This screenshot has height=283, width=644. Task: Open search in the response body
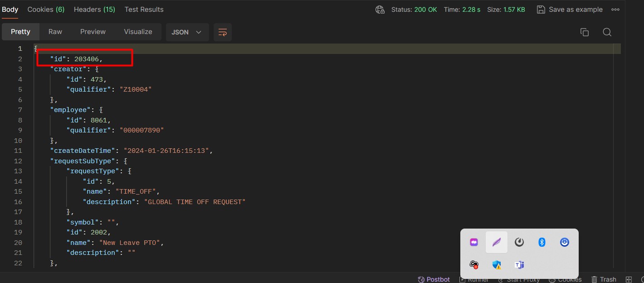coord(607,32)
